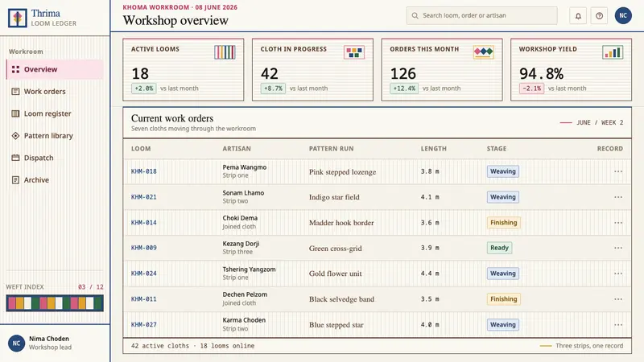Click the Dispatch sidebar icon
This screenshot has width=644, height=362.
pyautogui.click(x=15, y=158)
